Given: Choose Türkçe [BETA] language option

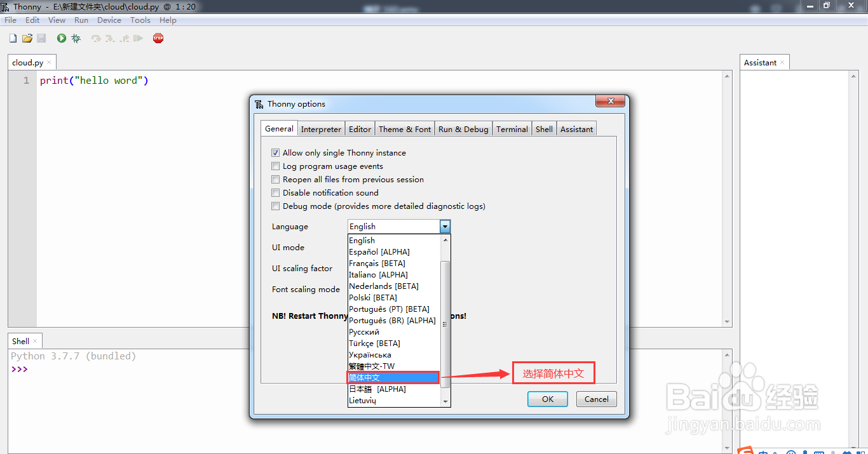Looking at the screenshot, I should [x=394, y=344].
